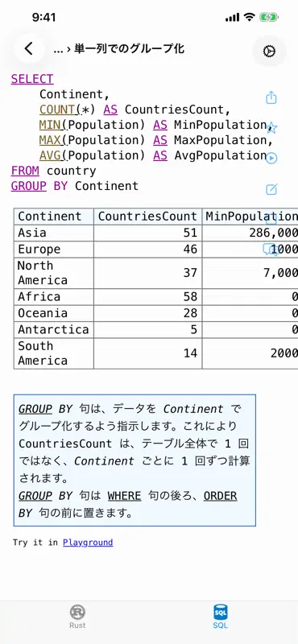298x644 pixels.
Task: Tap the ORDER keyword in the explanation
Action: pyautogui.click(x=221, y=496)
